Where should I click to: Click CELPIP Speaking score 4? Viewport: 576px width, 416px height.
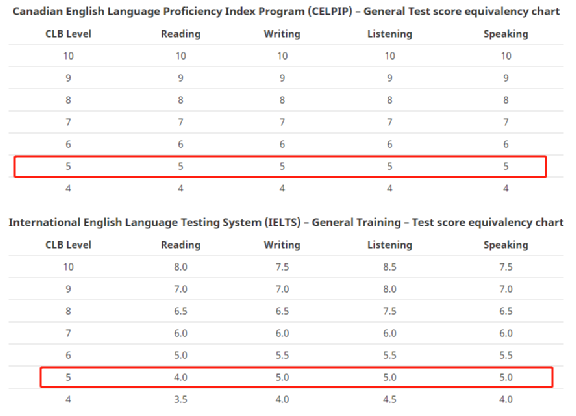pos(506,188)
